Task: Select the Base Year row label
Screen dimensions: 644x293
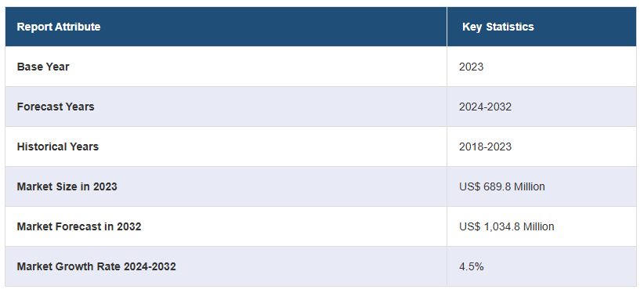Action: click(x=43, y=67)
